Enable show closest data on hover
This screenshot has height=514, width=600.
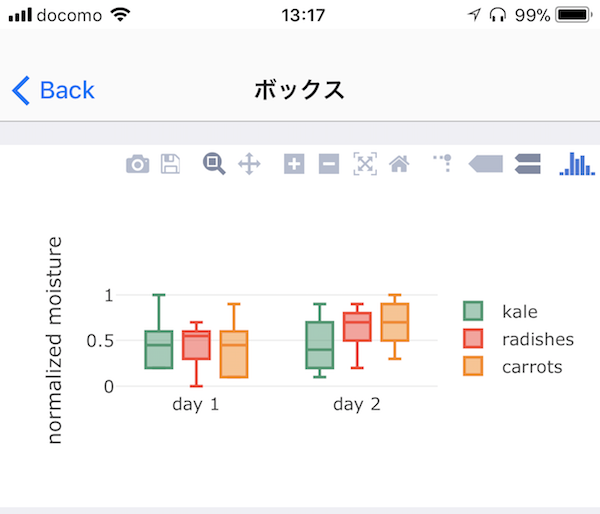click(486, 164)
